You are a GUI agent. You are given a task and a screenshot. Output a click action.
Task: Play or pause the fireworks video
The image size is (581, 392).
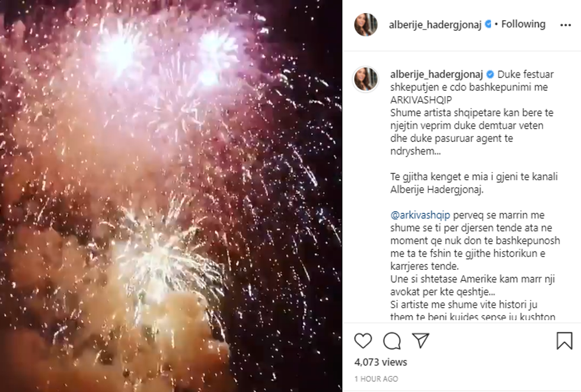[171, 196]
